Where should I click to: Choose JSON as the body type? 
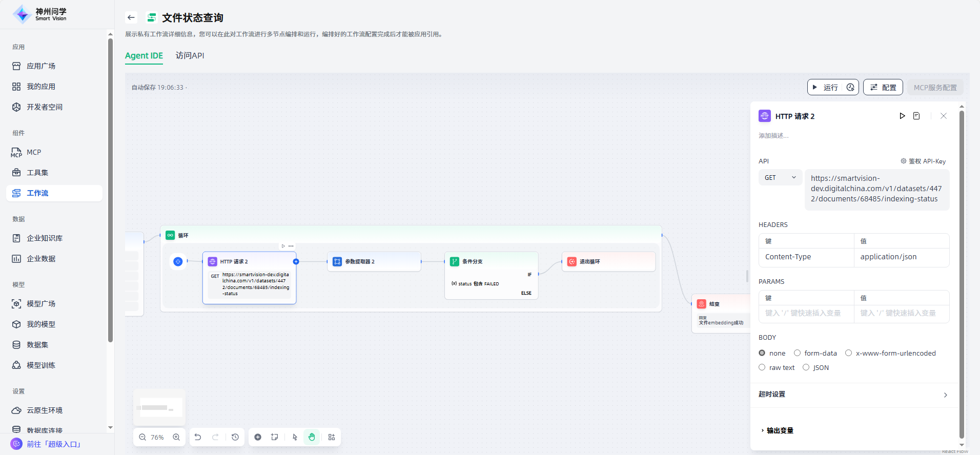tap(806, 367)
